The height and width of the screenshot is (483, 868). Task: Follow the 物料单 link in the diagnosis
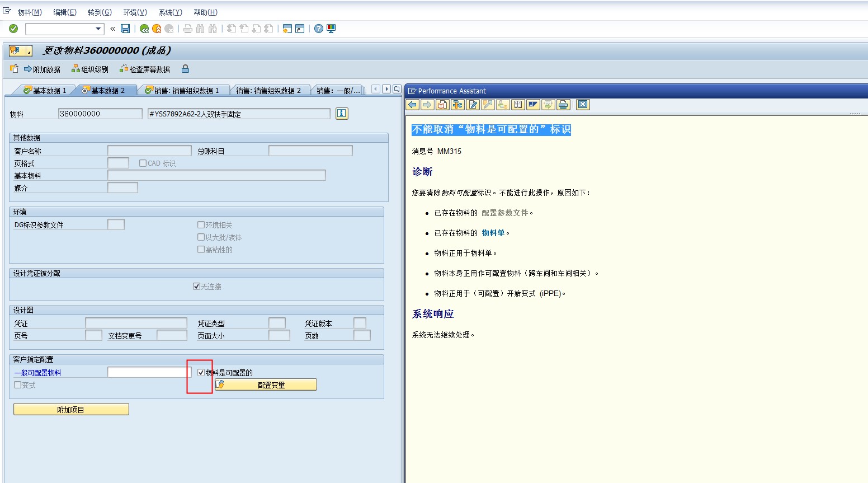pos(493,233)
